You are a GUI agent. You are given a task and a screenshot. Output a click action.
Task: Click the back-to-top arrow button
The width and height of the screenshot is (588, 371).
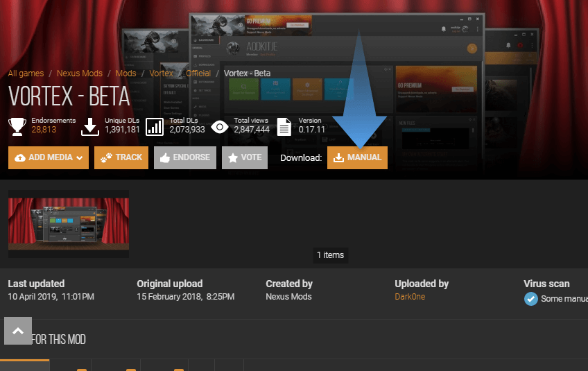click(x=18, y=331)
